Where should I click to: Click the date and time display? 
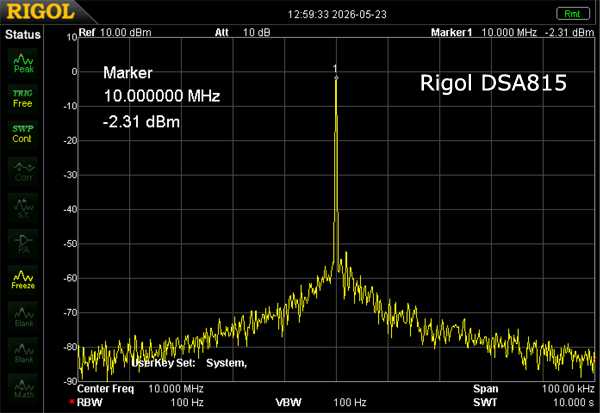337,14
